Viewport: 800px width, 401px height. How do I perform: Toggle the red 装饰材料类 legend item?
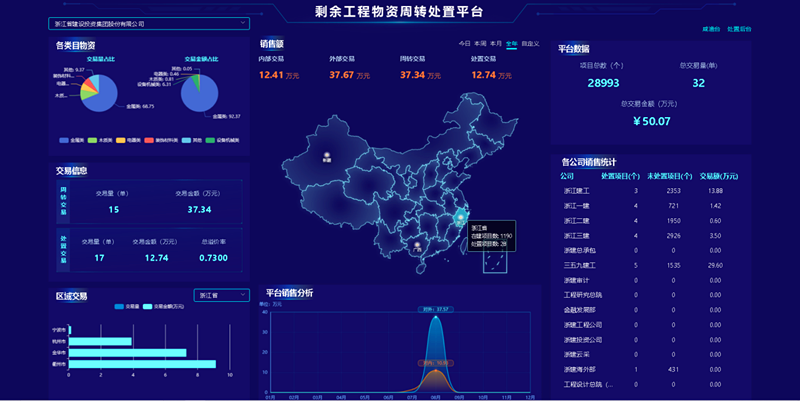click(x=161, y=140)
